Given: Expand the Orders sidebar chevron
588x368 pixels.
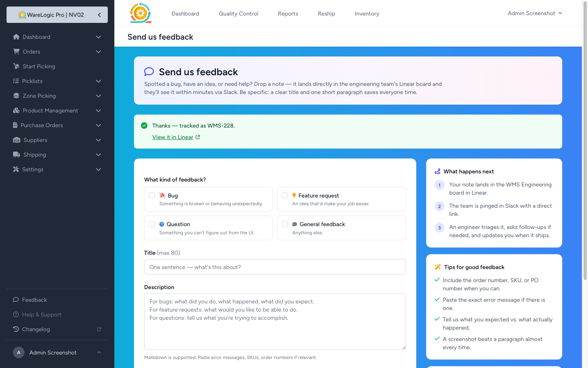Looking at the screenshot, I should click(98, 52).
